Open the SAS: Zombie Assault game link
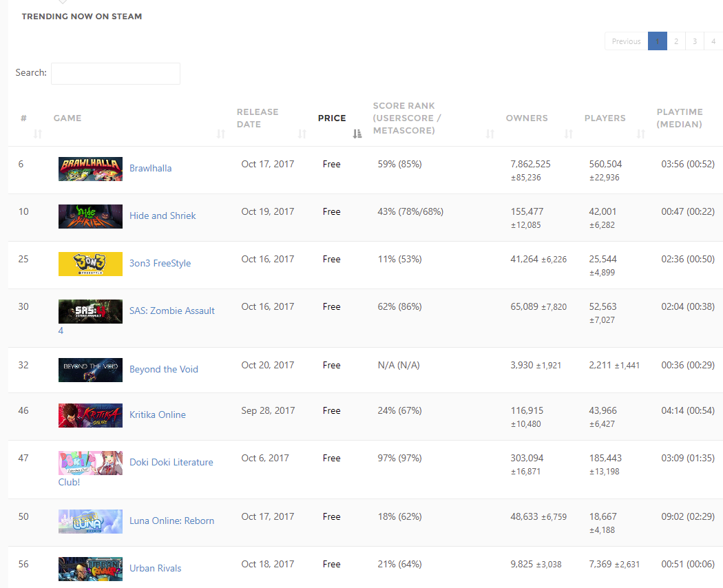The width and height of the screenshot is (723, 588). [171, 311]
